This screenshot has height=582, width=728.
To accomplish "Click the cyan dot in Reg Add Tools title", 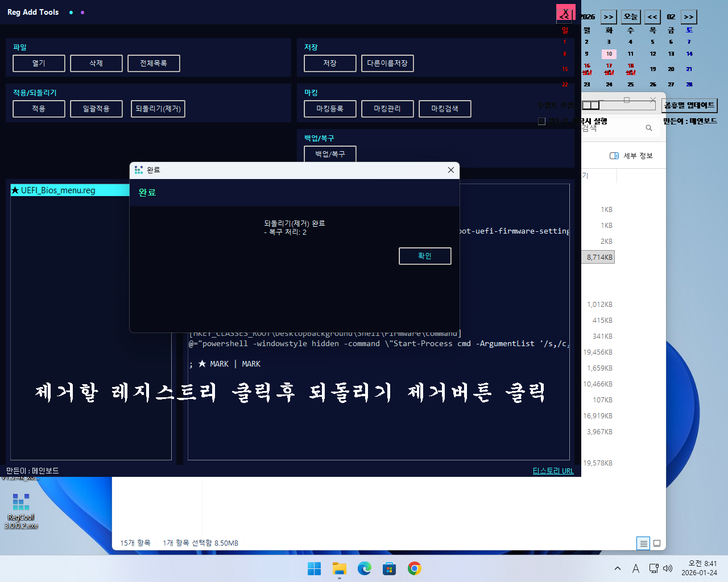I will coord(71,13).
